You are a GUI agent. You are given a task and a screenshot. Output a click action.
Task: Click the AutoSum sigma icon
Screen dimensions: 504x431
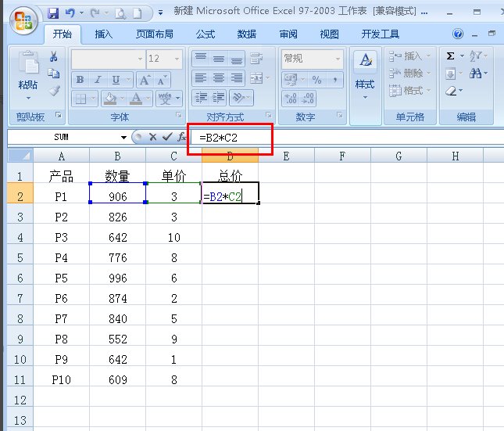pyautogui.click(x=450, y=56)
